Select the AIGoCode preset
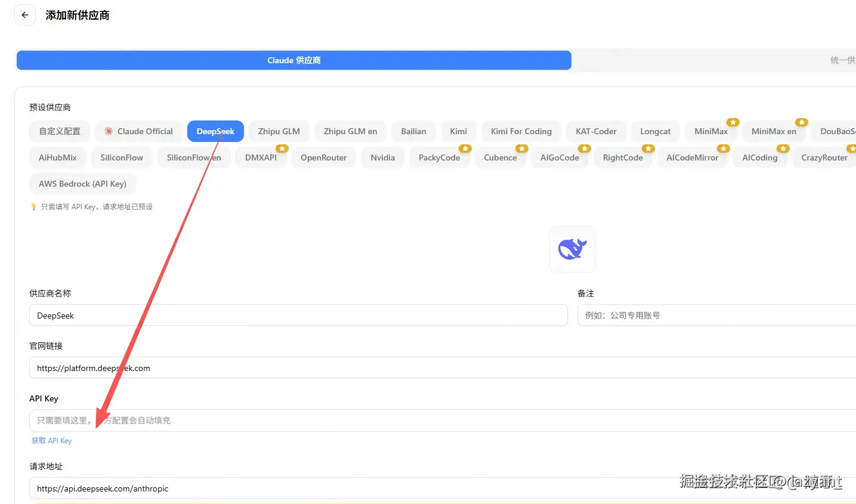The image size is (856, 504). (x=560, y=157)
